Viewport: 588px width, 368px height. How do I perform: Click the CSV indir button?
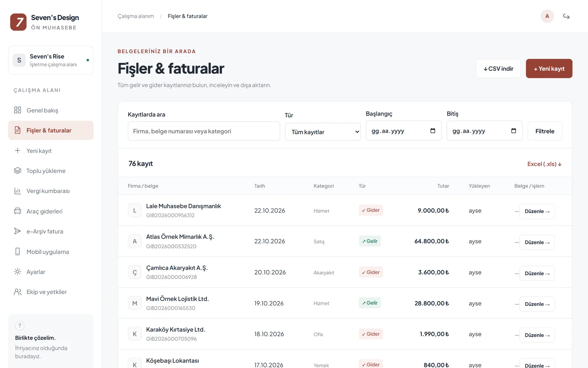tap(498, 68)
